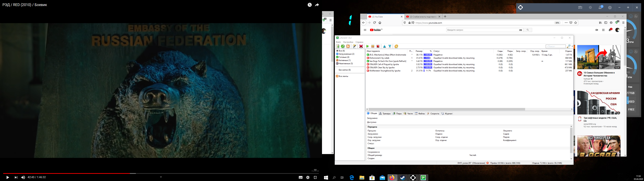644x181 pixels.
Task: Select the Без метки (6) label
Action: (x=344, y=70)
